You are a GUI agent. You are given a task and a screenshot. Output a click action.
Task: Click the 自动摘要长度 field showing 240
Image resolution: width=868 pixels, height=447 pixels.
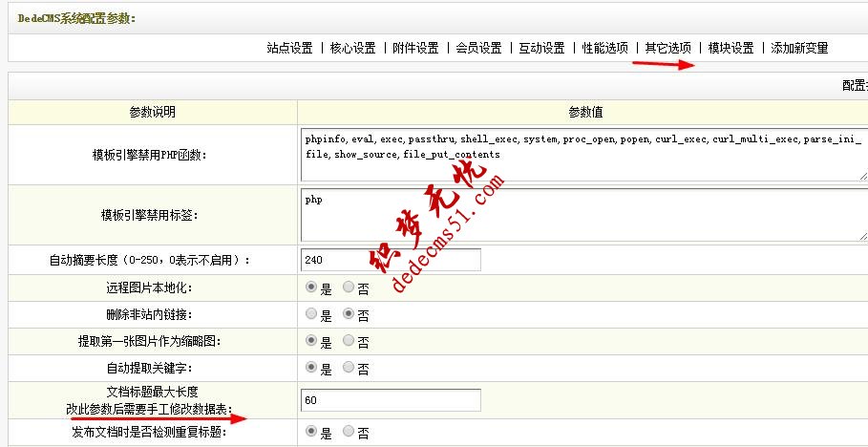pyautogui.click(x=391, y=260)
